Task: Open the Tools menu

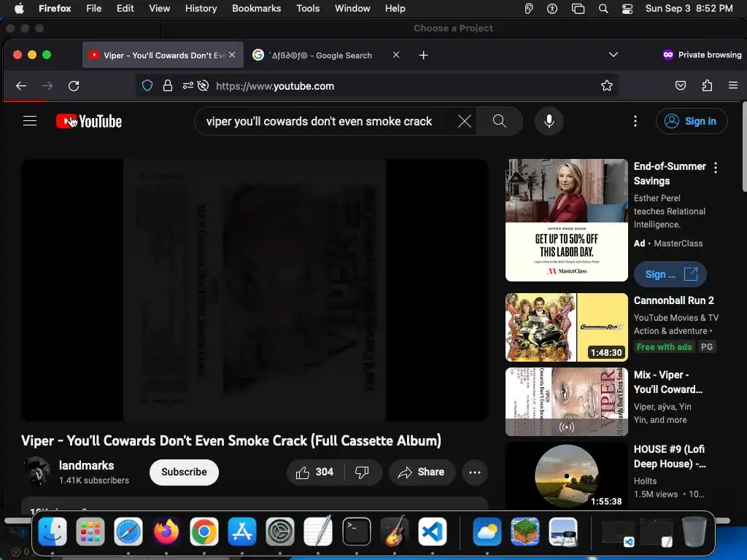Action: point(308,9)
